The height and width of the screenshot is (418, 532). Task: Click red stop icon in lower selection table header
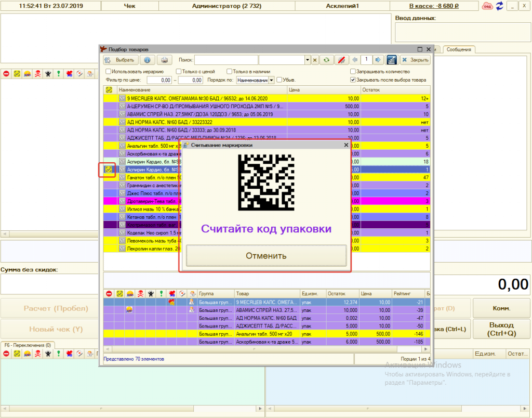click(109, 294)
